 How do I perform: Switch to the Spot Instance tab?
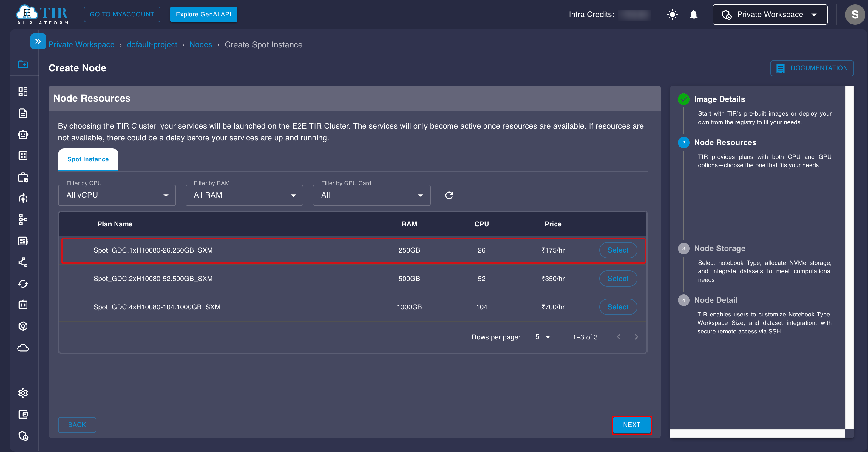tap(88, 159)
